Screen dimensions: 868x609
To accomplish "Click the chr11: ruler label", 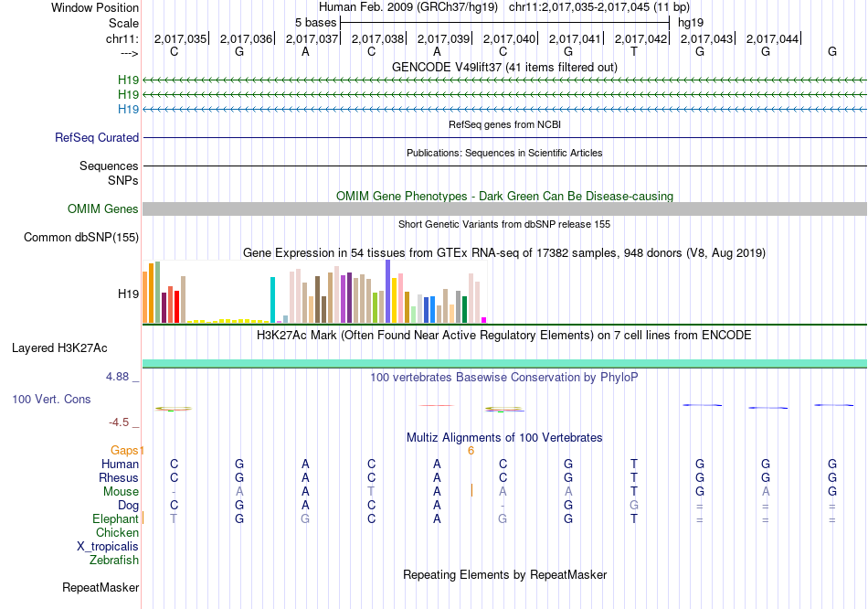I will click(x=122, y=38).
